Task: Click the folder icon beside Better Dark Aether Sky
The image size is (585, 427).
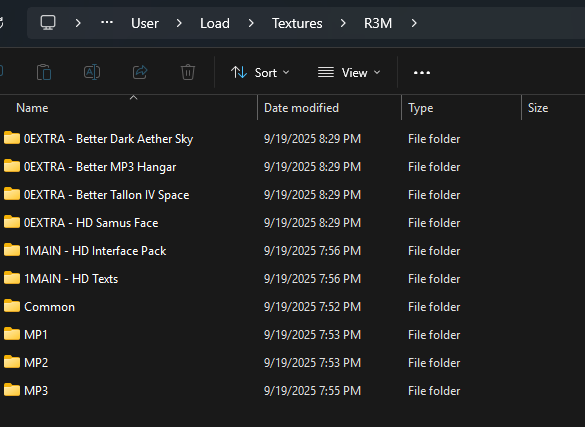Action: click(12, 138)
